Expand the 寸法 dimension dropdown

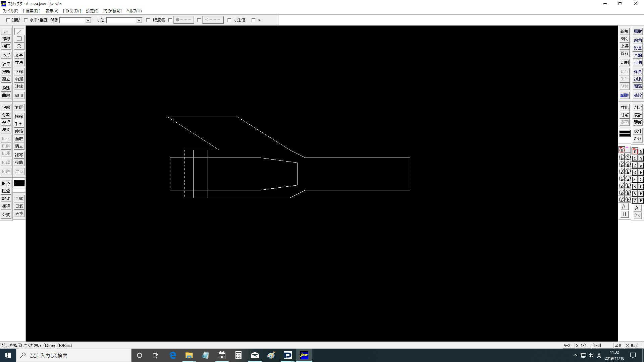tap(139, 20)
